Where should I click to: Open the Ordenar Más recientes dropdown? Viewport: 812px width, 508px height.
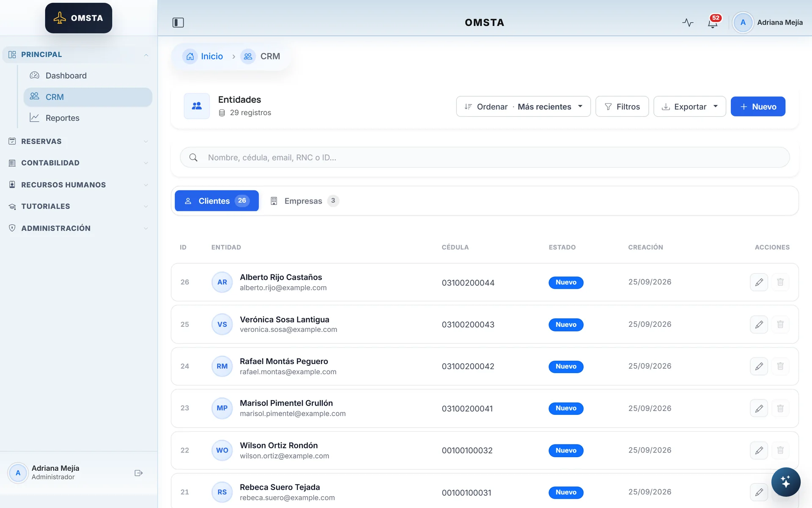(x=523, y=107)
